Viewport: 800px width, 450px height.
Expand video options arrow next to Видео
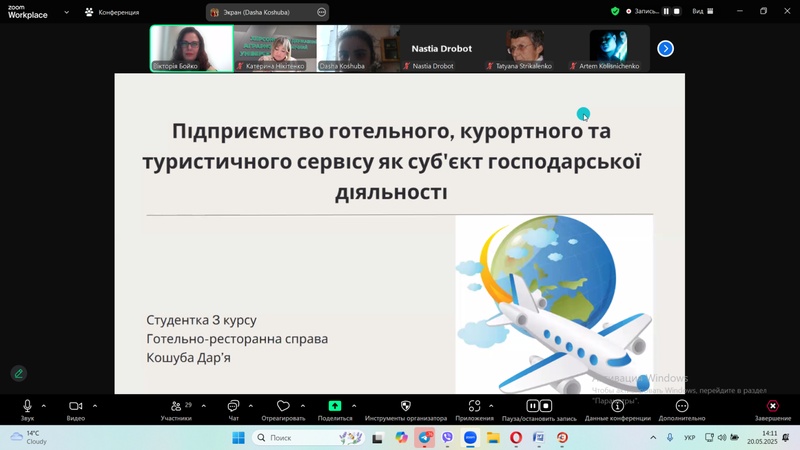click(95, 406)
